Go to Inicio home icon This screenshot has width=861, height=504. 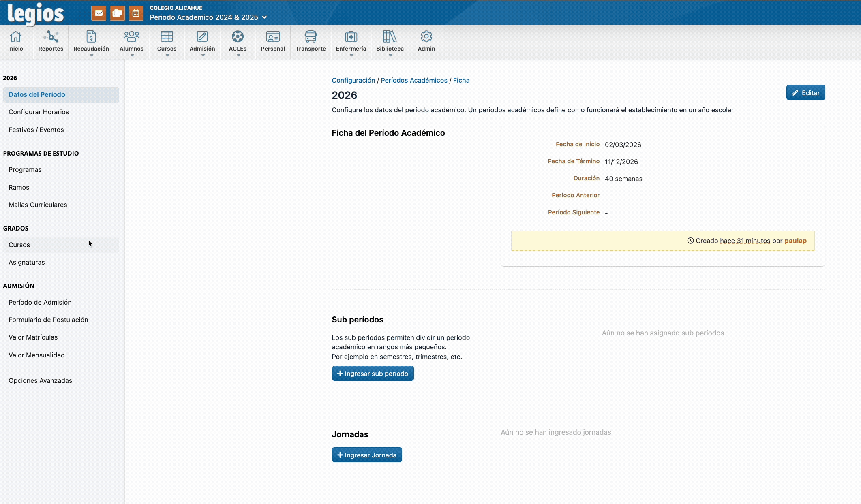pos(15,37)
